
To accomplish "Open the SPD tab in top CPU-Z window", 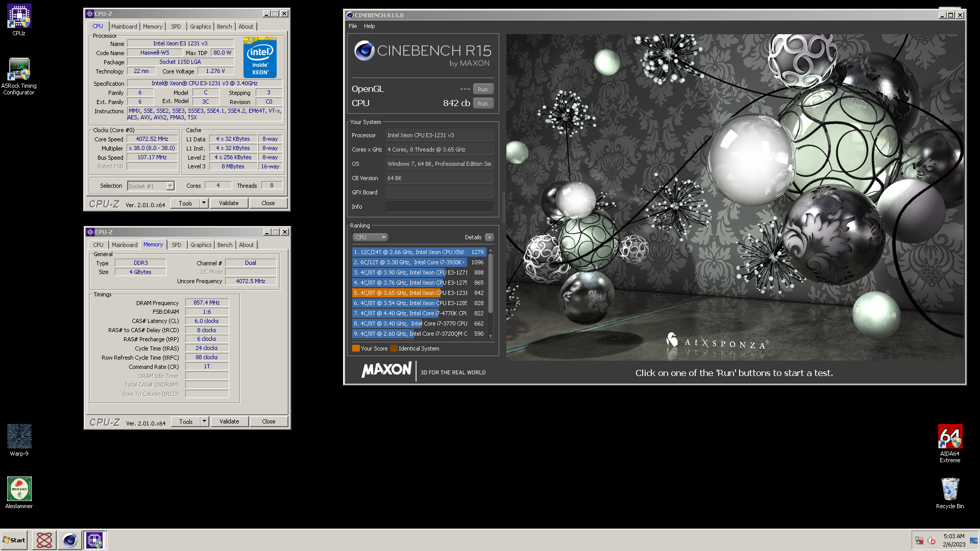I will tap(176, 27).
